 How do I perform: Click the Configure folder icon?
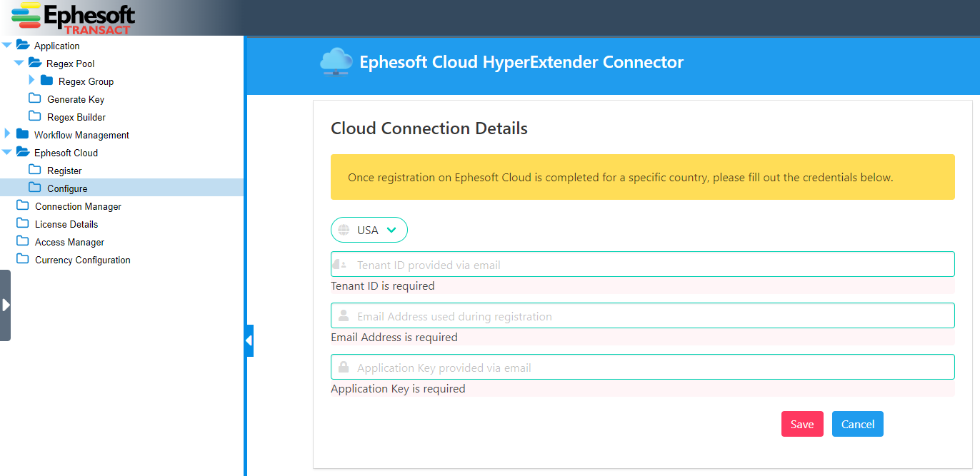(x=35, y=188)
